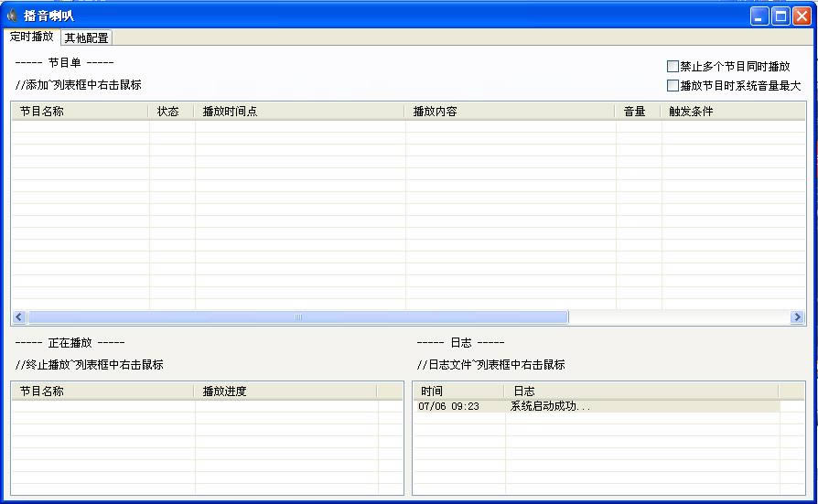Enable 禁止多个节目同时播放 checkbox
Screen dimensions: 818x504
673,66
